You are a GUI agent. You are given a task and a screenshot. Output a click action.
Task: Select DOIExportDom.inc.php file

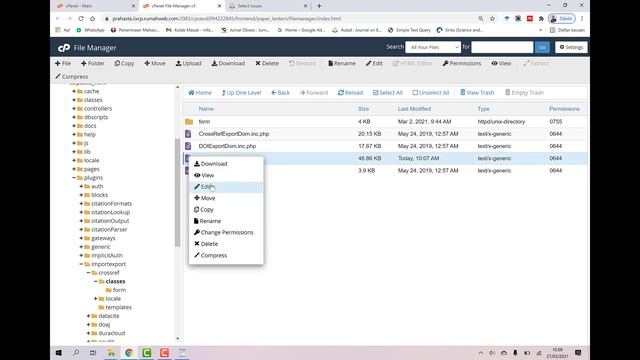coord(227,146)
